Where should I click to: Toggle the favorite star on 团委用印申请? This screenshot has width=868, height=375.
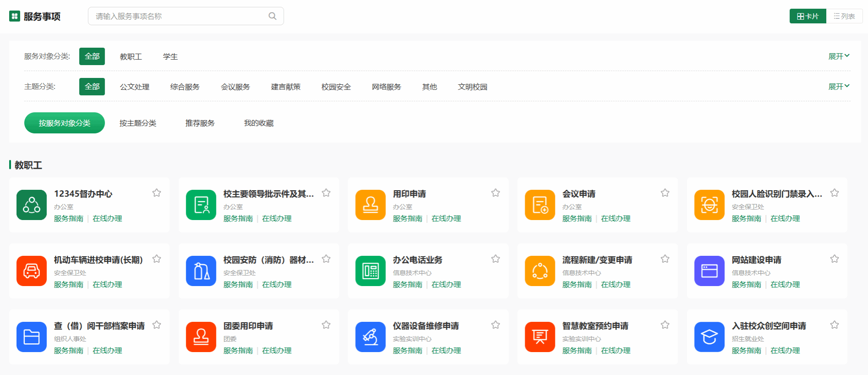click(326, 325)
